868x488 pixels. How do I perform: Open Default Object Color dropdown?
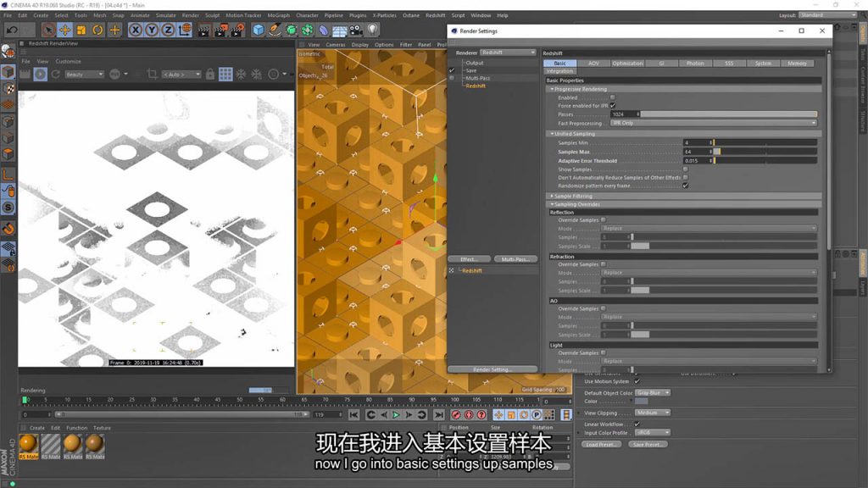[653, 393]
